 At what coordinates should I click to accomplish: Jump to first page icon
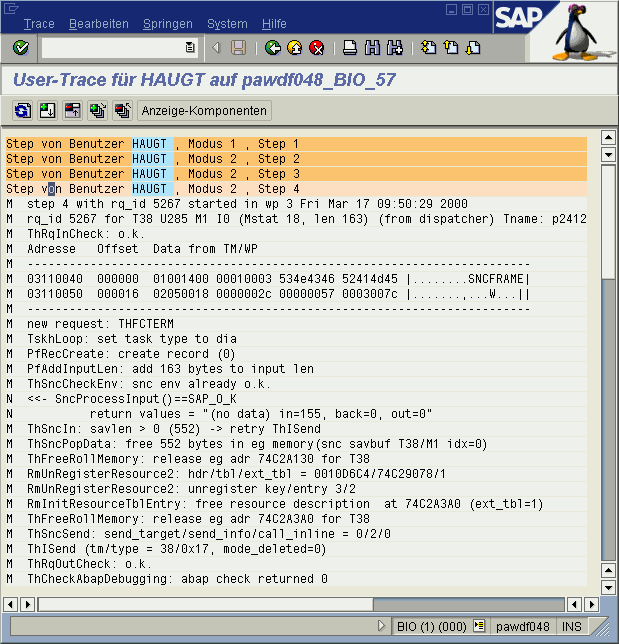pyautogui.click(x=428, y=48)
